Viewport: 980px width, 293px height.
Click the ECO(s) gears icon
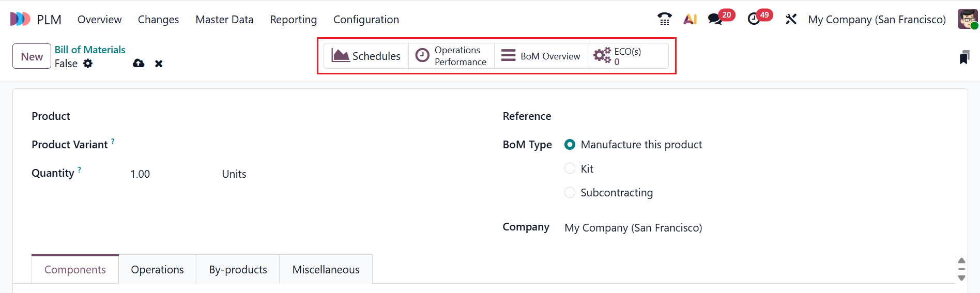(602, 55)
